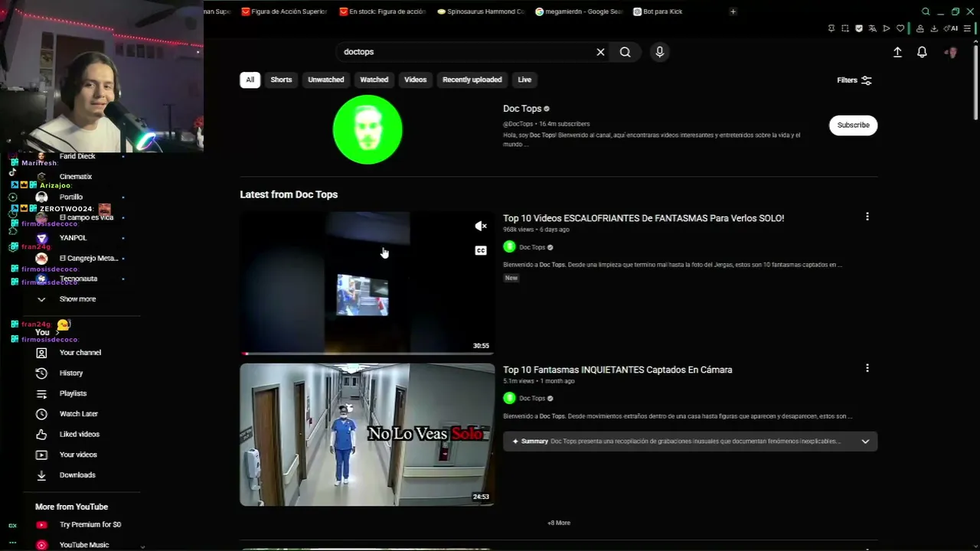This screenshot has width=980, height=551.
Task: Add page to bookmarks heart
Action: 900,28
